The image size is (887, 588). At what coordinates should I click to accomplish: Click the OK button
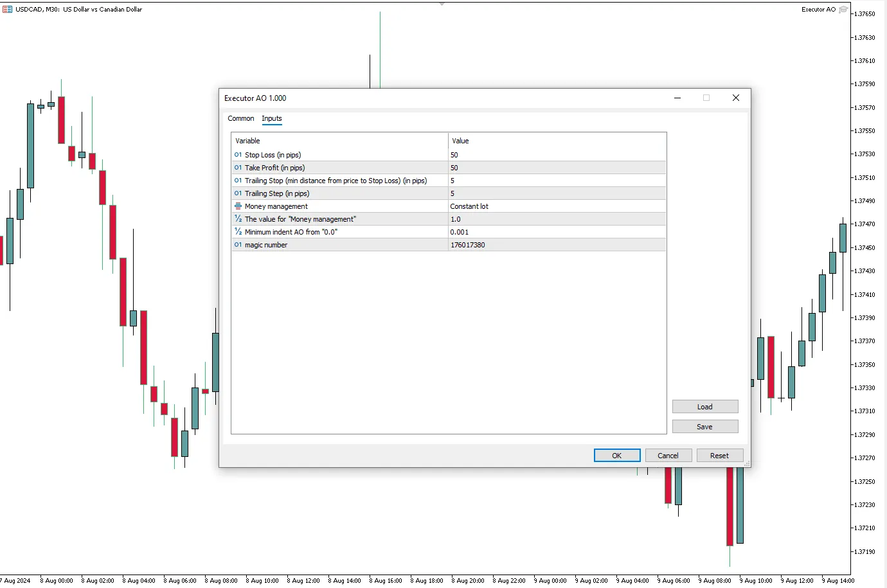pos(617,456)
